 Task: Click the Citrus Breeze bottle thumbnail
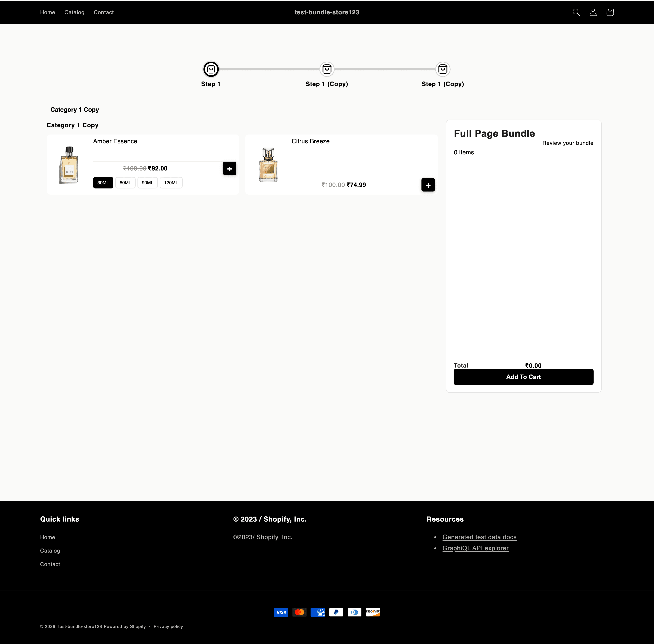pos(268,165)
